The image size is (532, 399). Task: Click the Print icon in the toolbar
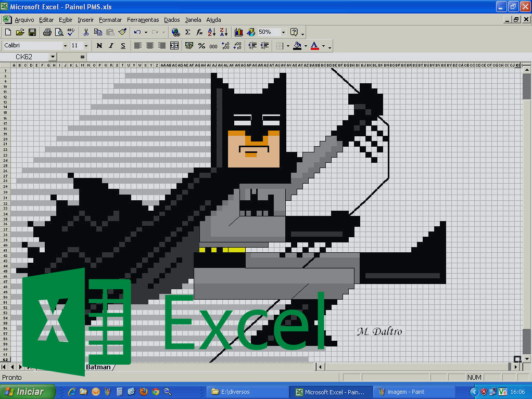47,32
